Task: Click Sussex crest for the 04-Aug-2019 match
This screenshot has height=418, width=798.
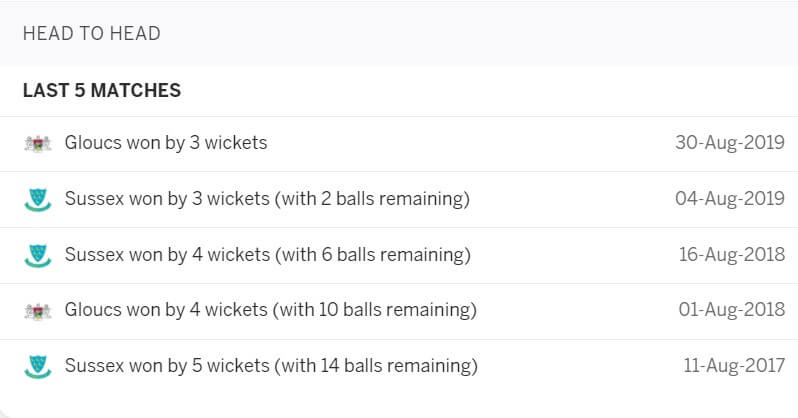Action: tap(38, 200)
